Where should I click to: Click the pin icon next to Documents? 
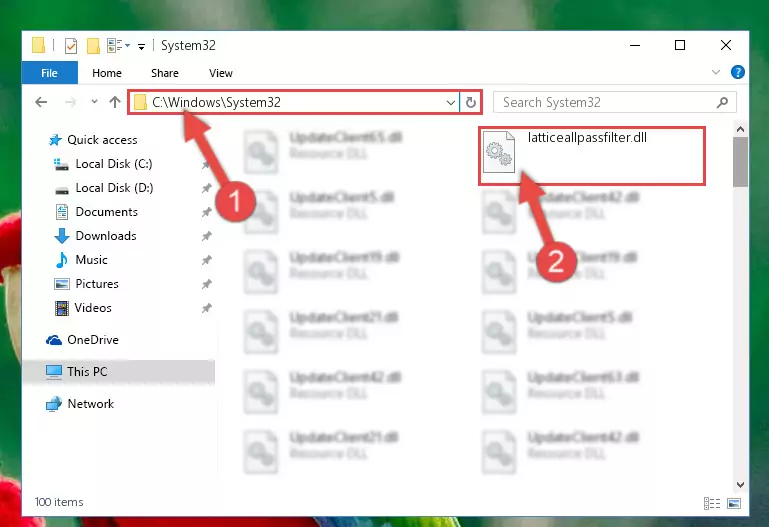click(206, 212)
